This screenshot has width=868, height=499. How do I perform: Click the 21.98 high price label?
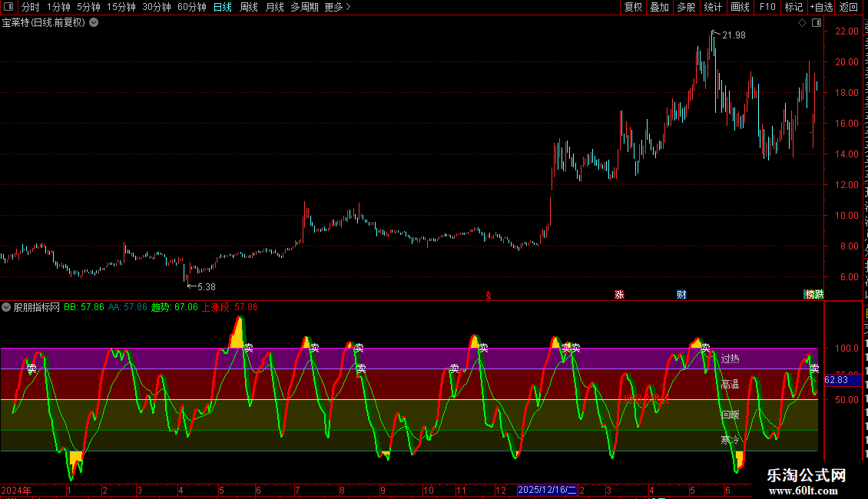734,35
